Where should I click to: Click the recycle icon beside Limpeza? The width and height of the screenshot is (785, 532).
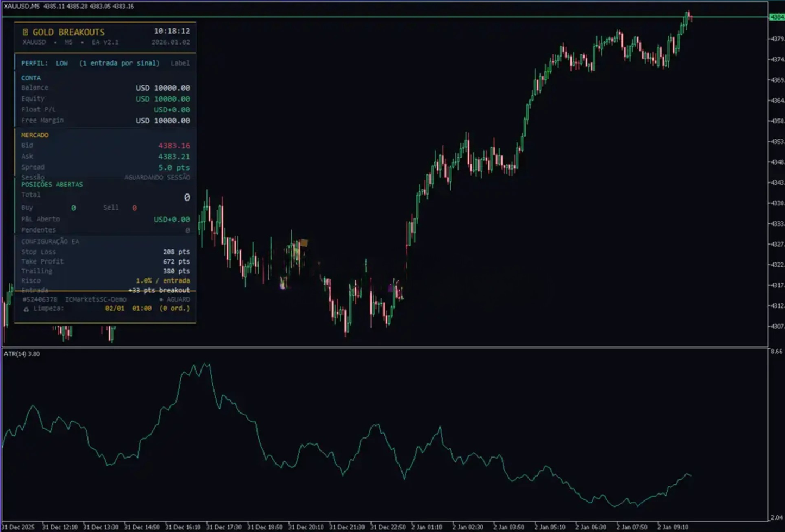(x=26, y=309)
